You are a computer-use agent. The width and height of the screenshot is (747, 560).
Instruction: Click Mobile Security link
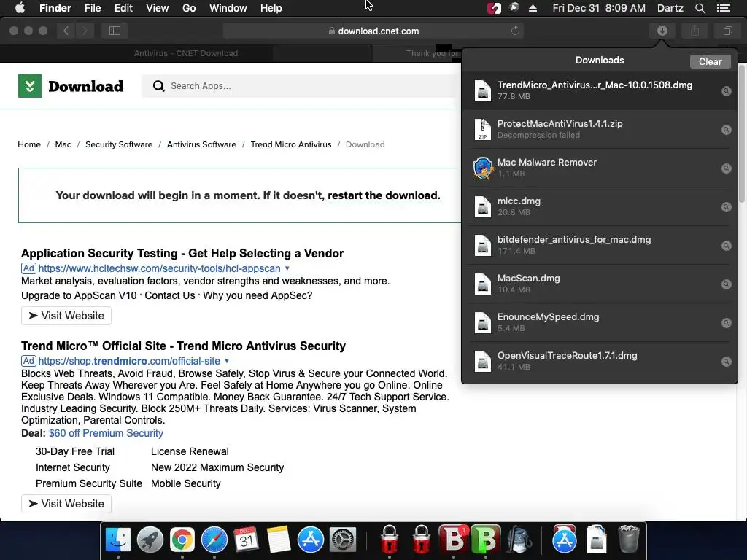coord(186,484)
